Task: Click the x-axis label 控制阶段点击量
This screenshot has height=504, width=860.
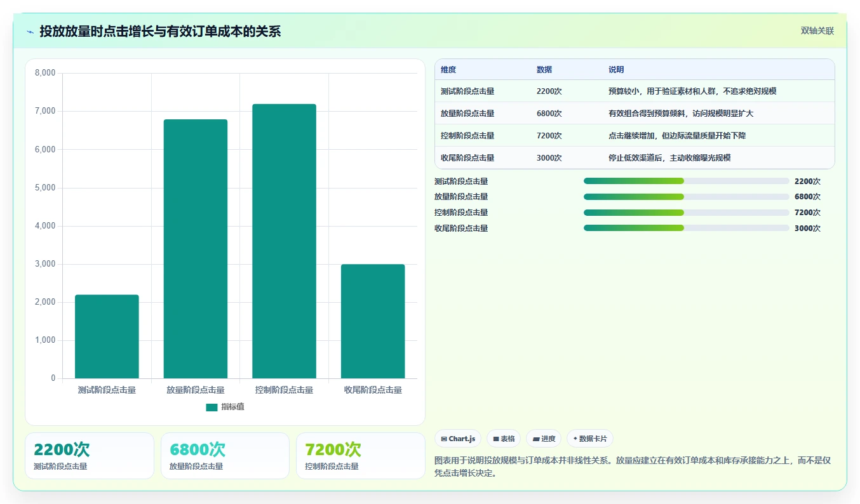Action: click(x=284, y=390)
